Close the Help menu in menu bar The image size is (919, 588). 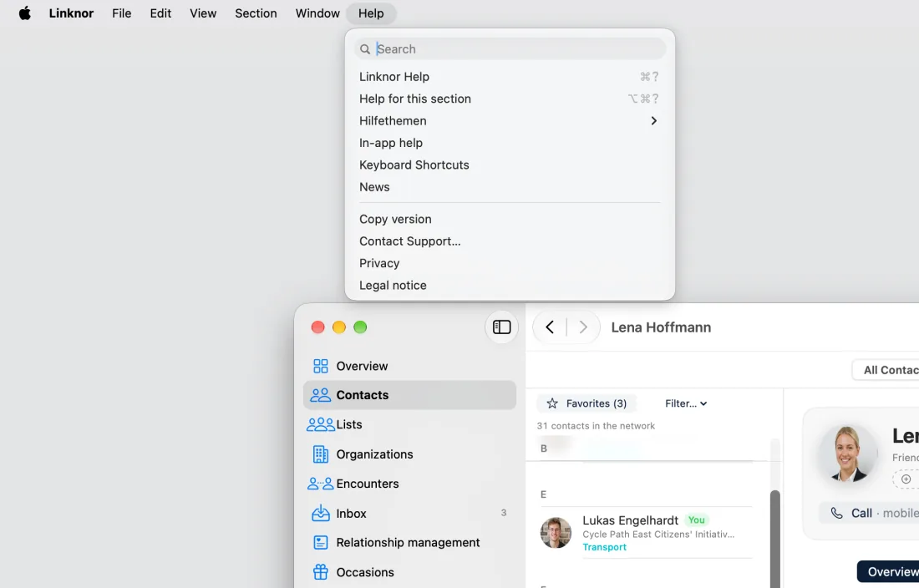(x=371, y=13)
